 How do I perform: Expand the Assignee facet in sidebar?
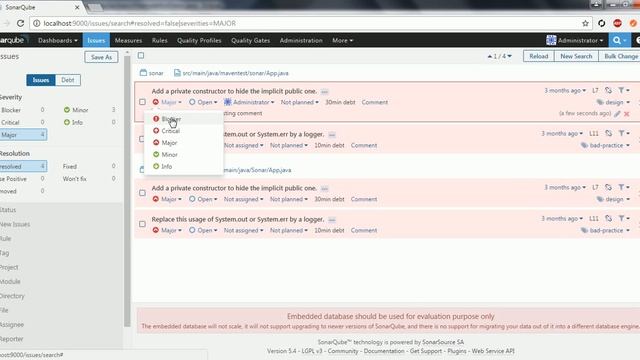(12, 324)
